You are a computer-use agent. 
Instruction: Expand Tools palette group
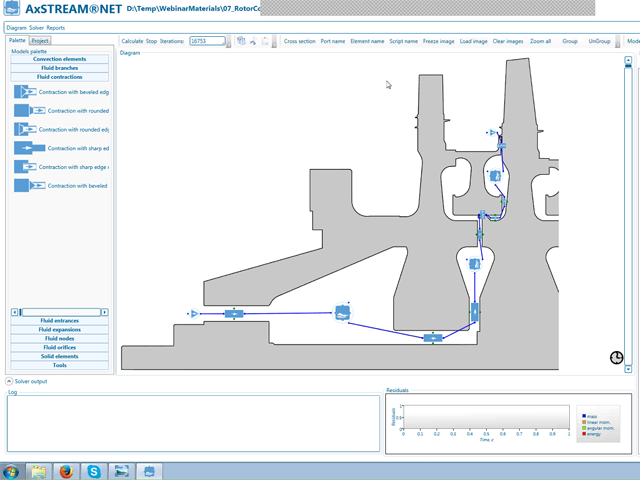(60, 366)
